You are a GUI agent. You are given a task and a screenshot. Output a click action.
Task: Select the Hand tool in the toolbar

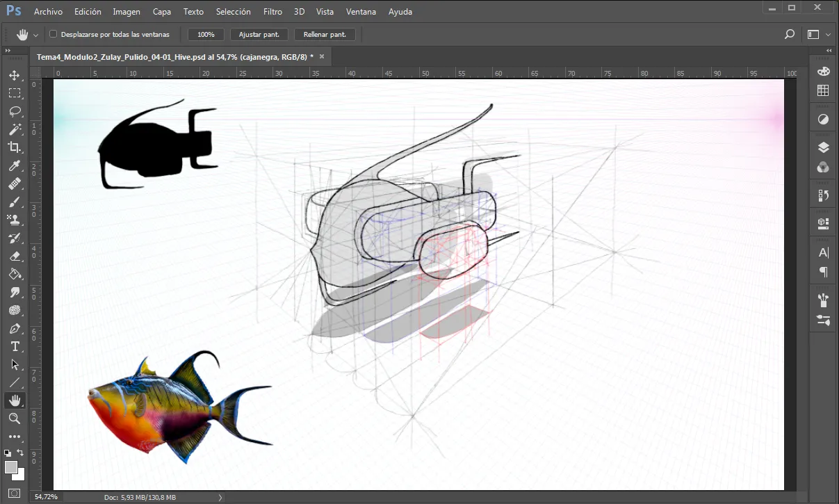point(15,400)
